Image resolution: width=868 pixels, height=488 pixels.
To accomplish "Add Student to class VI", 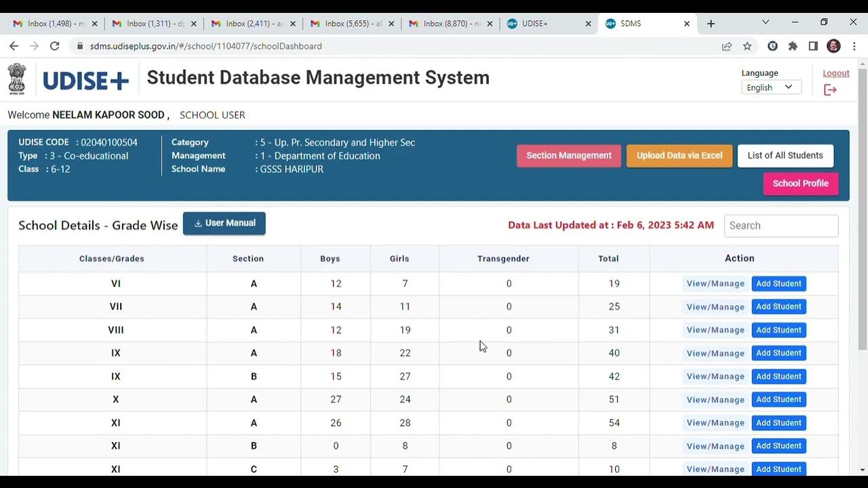I will pyautogui.click(x=778, y=284).
